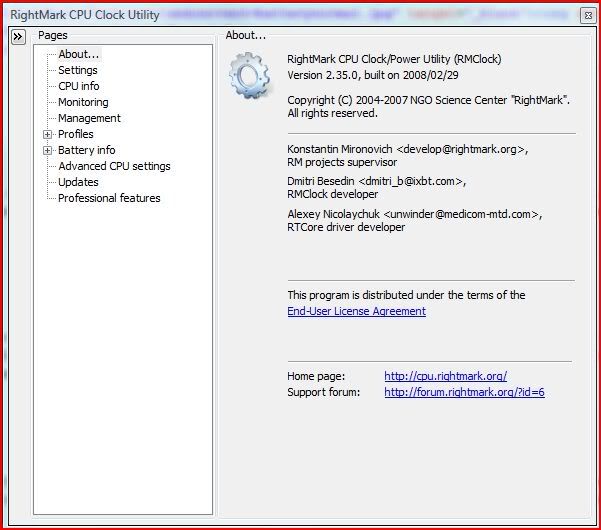The width and height of the screenshot is (601, 530).
Task: Open the Professional features page
Action: pos(109,198)
